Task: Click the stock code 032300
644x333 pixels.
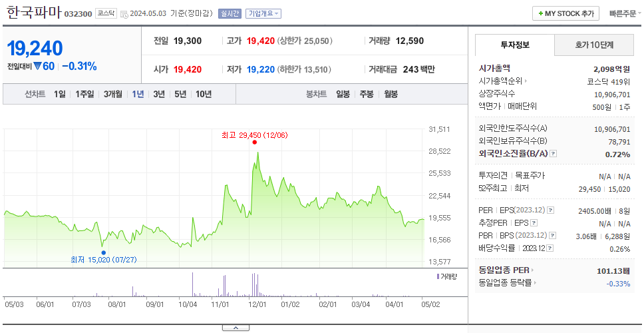Action: coord(79,15)
